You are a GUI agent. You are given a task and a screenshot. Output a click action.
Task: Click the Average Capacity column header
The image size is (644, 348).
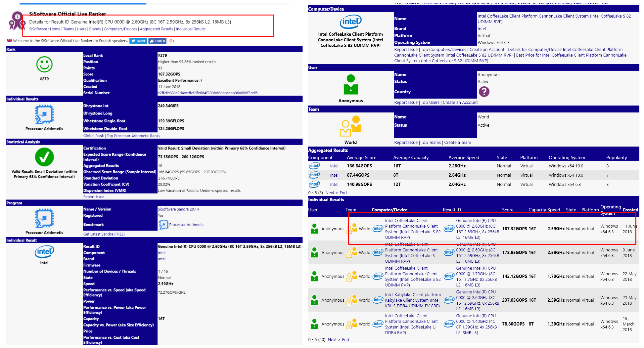pyautogui.click(x=411, y=158)
